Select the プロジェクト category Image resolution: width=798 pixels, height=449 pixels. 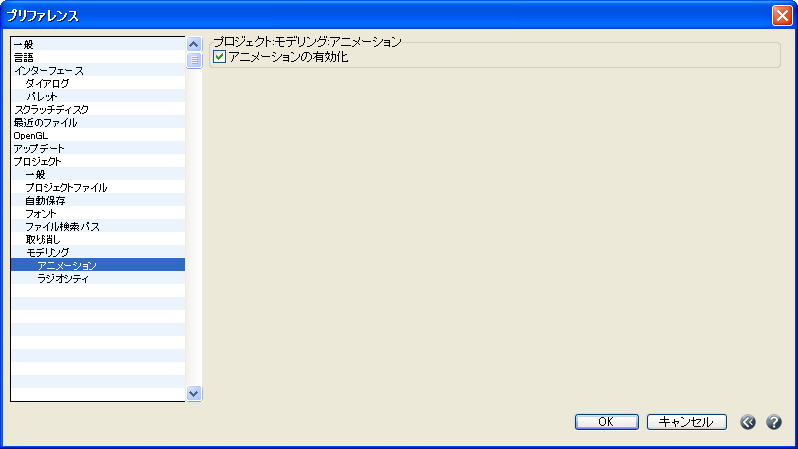(98, 161)
